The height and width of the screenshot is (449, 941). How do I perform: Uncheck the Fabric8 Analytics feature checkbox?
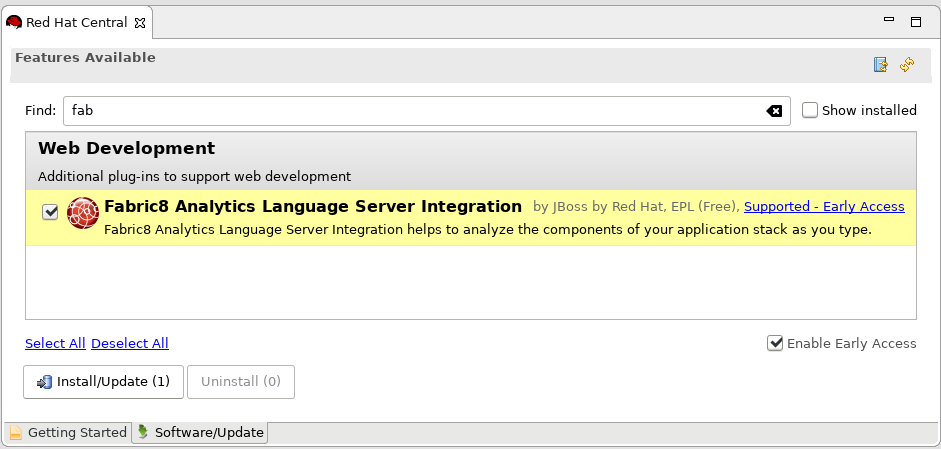[x=50, y=212]
